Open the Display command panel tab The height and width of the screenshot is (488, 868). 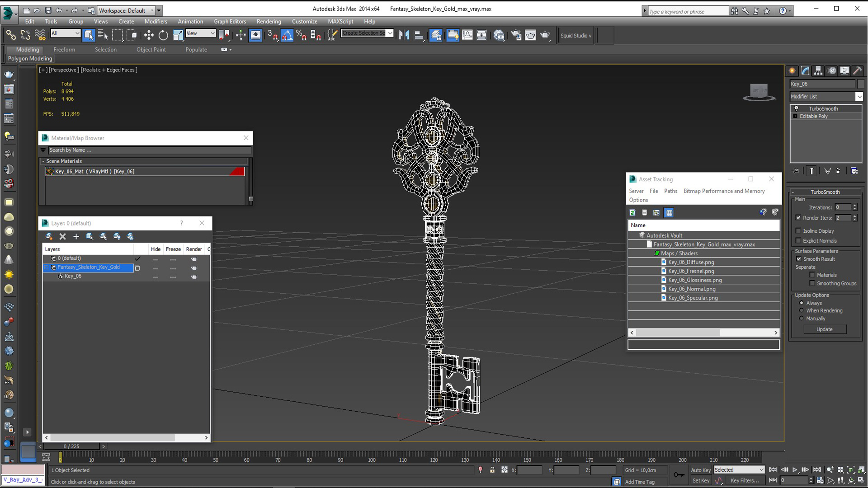(844, 70)
